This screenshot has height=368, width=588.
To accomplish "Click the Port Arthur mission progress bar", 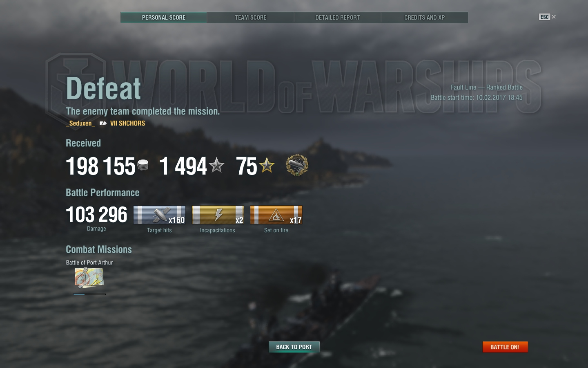I will (89, 294).
